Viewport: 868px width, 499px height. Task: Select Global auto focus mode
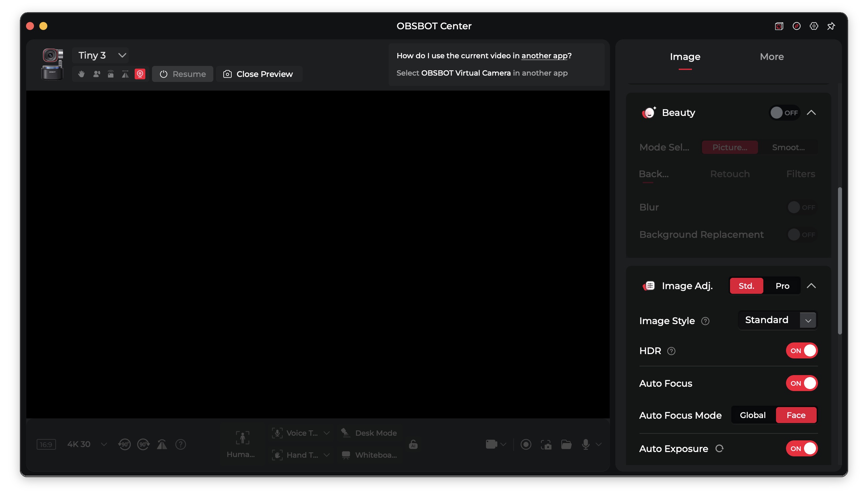(x=752, y=415)
